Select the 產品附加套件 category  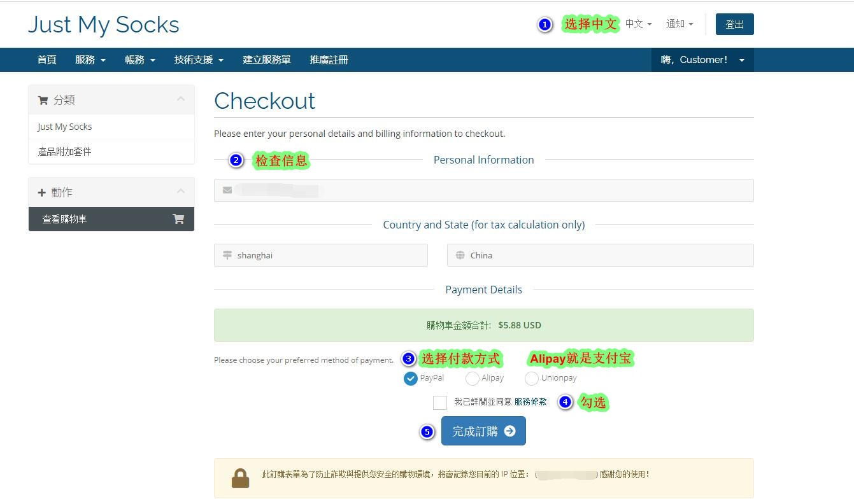click(111, 151)
